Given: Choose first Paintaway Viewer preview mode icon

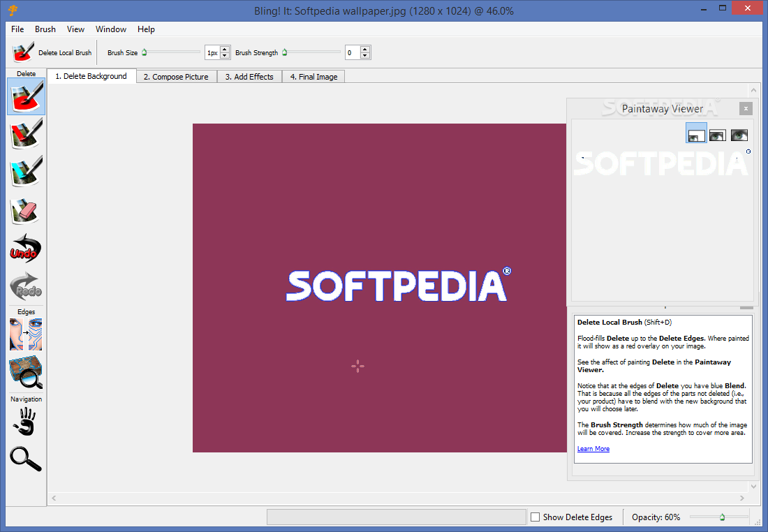Looking at the screenshot, I should pos(696,133).
